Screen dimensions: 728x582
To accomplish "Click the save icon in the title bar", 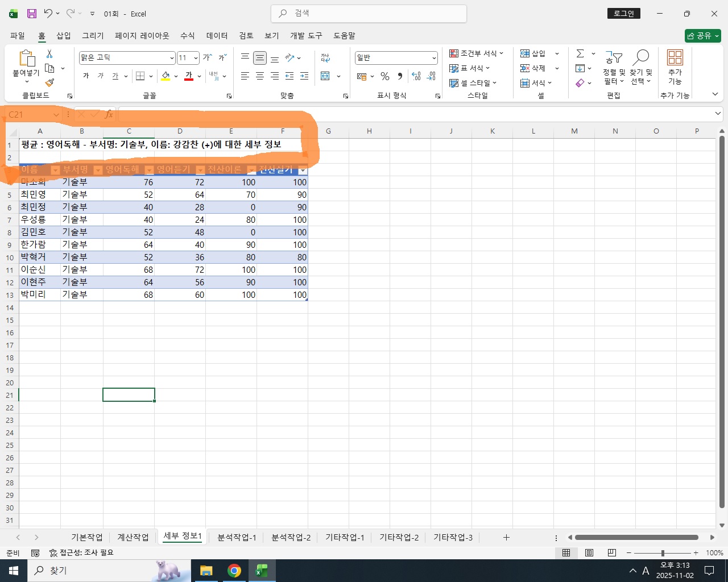I will 32,14.
